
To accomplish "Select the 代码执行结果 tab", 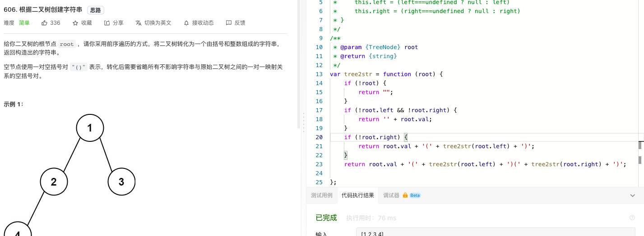I will pos(357,195).
